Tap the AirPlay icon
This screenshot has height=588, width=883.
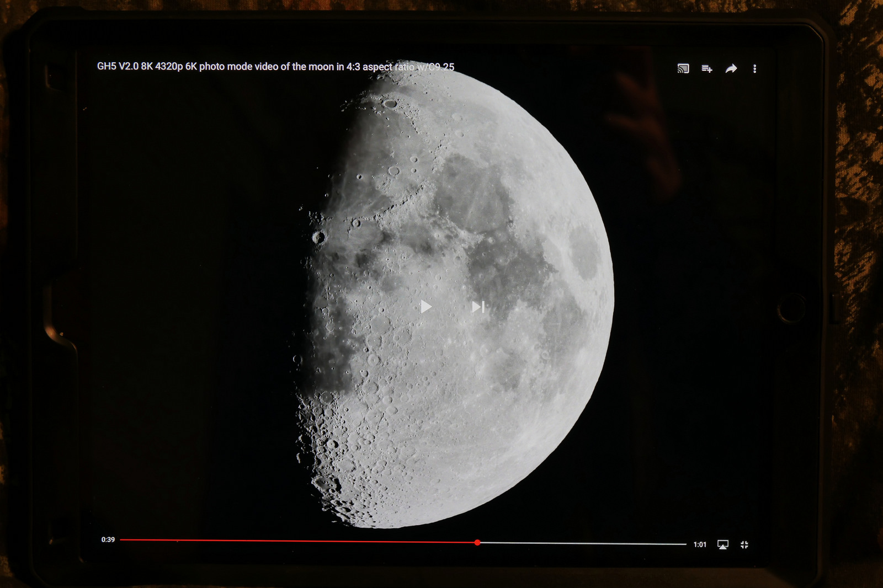[722, 544]
